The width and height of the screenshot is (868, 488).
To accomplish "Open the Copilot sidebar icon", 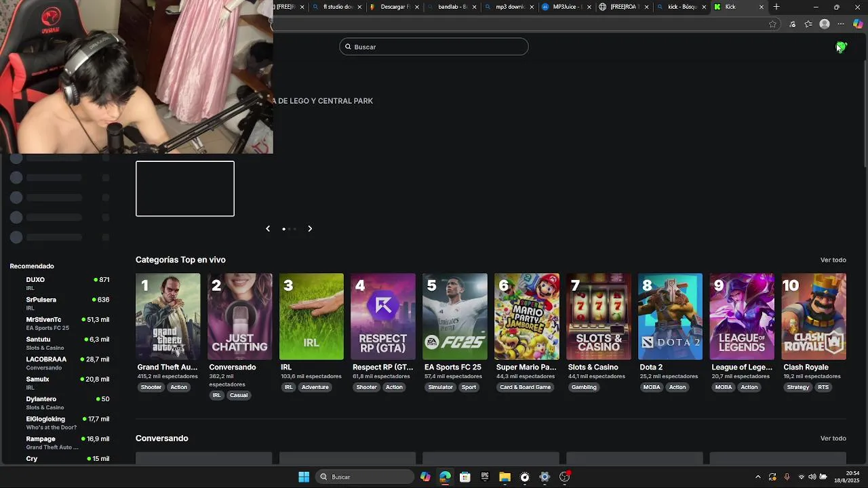I will [858, 24].
